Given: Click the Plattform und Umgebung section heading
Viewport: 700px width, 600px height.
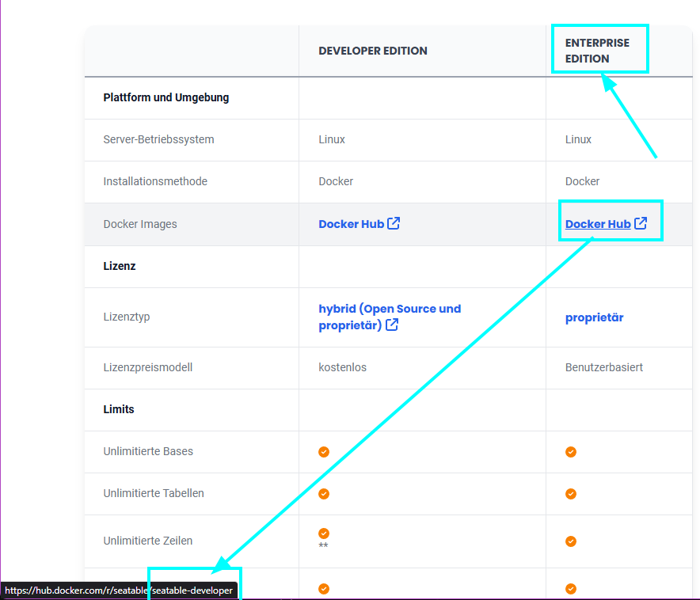Looking at the screenshot, I should [166, 97].
